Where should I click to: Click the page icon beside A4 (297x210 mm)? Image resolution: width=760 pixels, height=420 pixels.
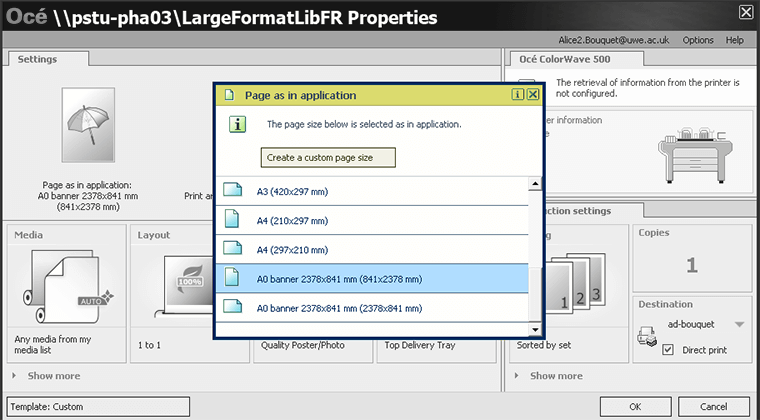[x=232, y=249]
